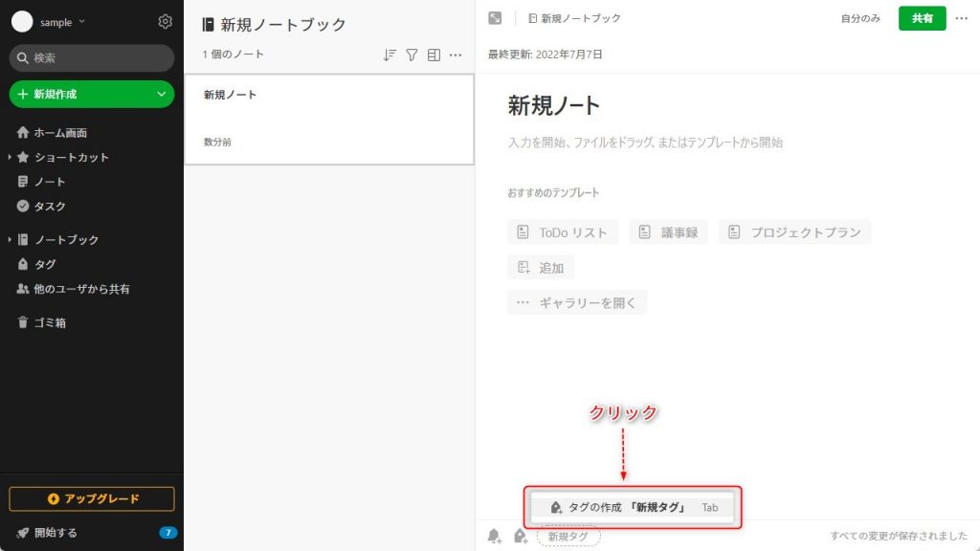Viewport: 980px width, 551px height.
Task: Click the 検索 search field
Action: 92,57
